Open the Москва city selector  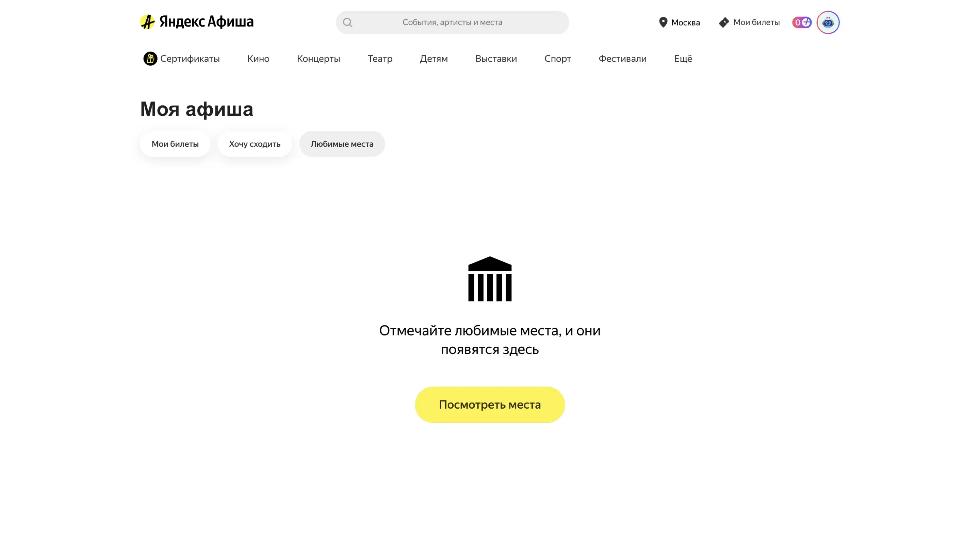(x=685, y=22)
